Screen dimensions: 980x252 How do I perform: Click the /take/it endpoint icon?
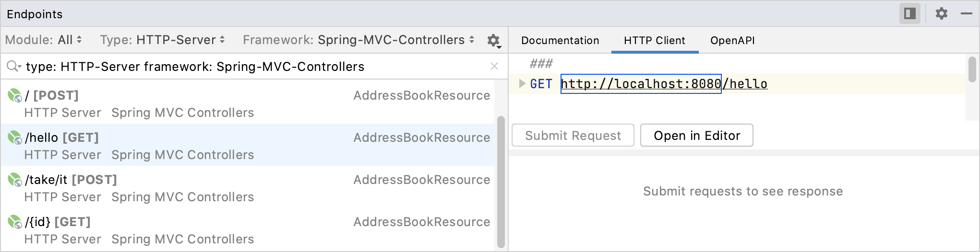tap(14, 180)
